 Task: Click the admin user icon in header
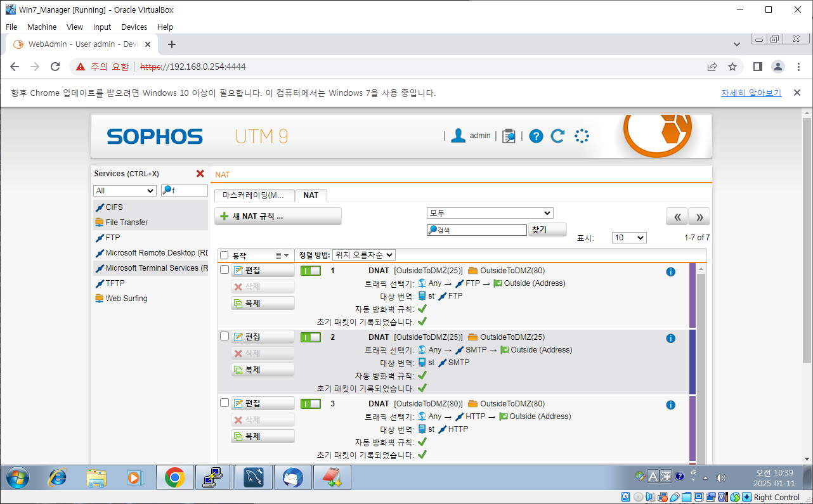458,136
